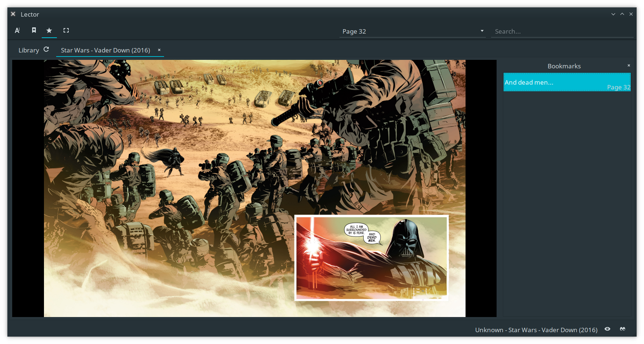Screen dimensions: 644x344
Task: Minimize the Lector window
Action: (x=613, y=14)
